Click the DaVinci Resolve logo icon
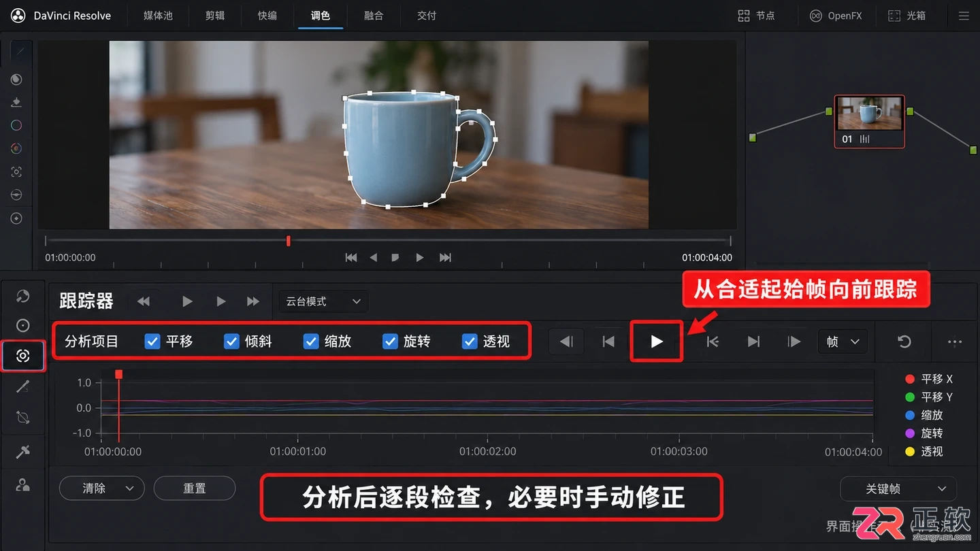The image size is (980, 551). click(18, 15)
